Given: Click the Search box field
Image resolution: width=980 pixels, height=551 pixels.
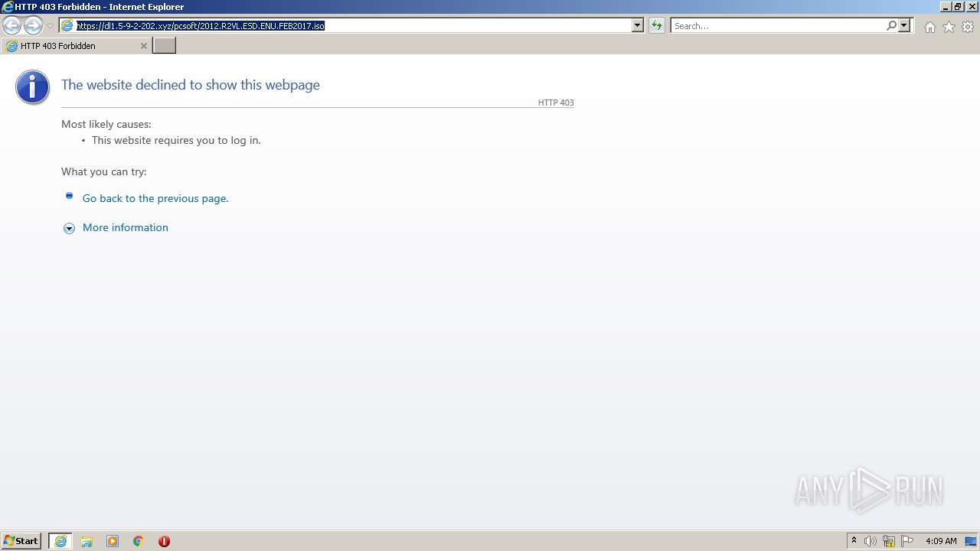Looking at the screenshot, I should click(777, 25).
